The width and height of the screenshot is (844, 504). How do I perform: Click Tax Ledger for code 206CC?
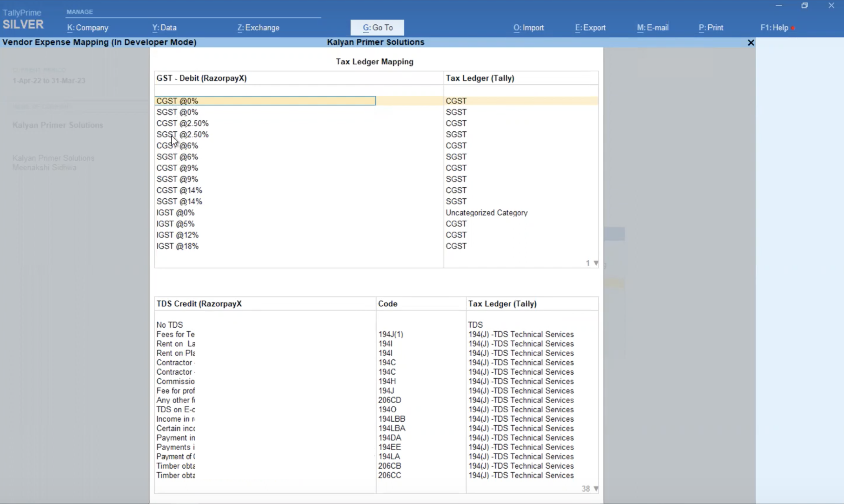pyautogui.click(x=521, y=475)
